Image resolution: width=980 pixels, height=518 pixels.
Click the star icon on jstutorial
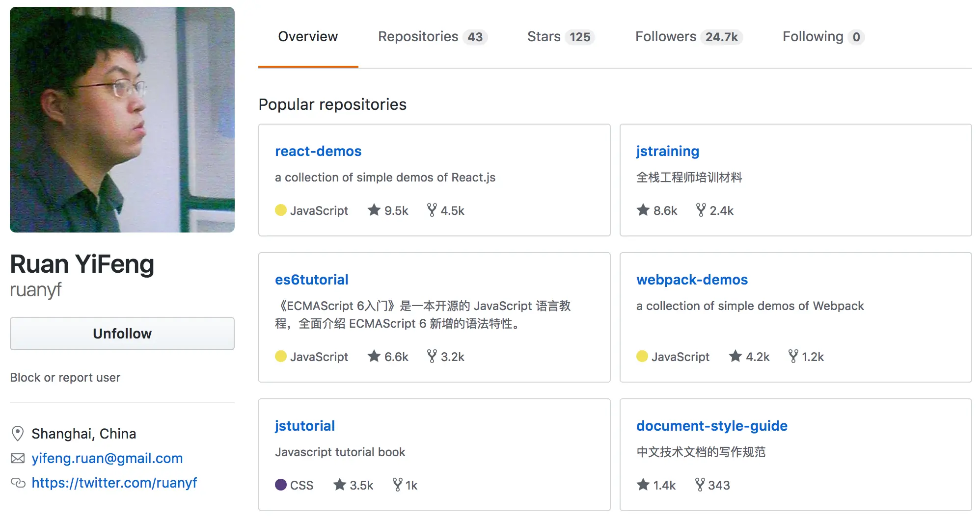coord(340,485)
